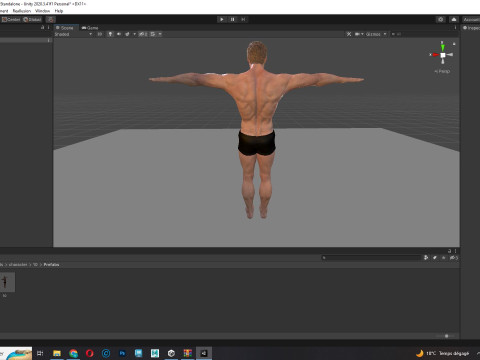Toggle scene lighting with the lightbulb icon
The image size is (480, 360).
[110, 34]
